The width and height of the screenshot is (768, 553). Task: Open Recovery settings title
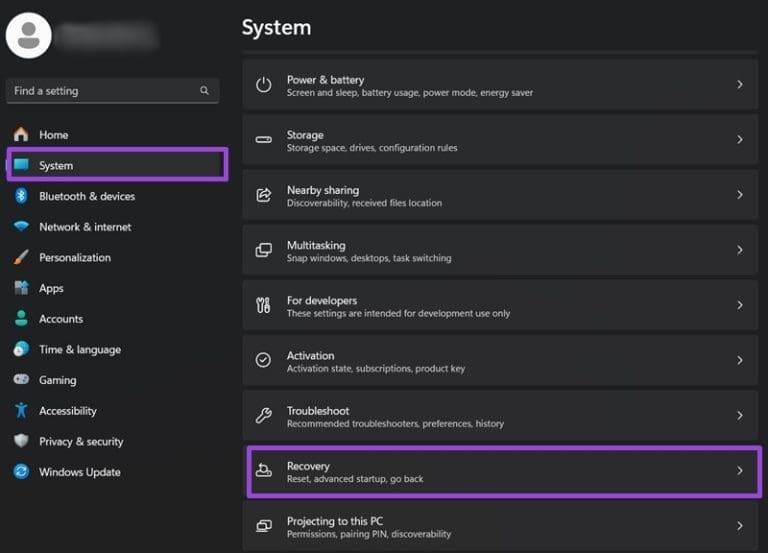(x=308, y=466)
